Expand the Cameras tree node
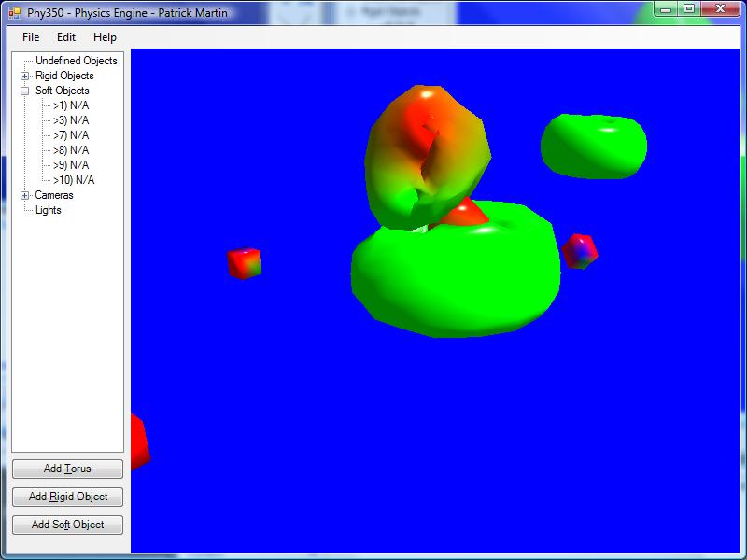Viewport: 747px width, 560px height. coord(25,195)
